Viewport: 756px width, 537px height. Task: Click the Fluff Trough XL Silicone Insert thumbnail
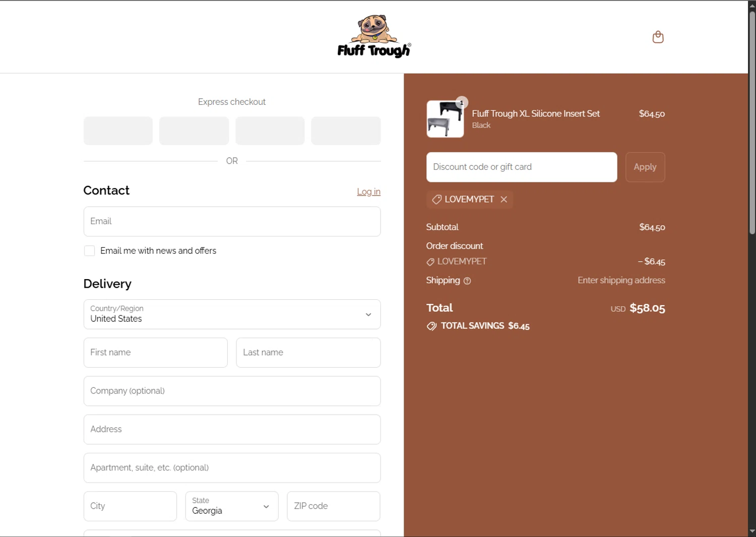click(445, 119)
